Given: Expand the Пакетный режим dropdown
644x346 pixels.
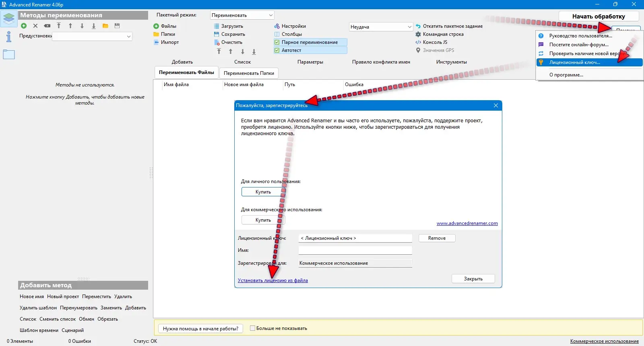Looking at the screenshot, I should (x=242, y=15).
